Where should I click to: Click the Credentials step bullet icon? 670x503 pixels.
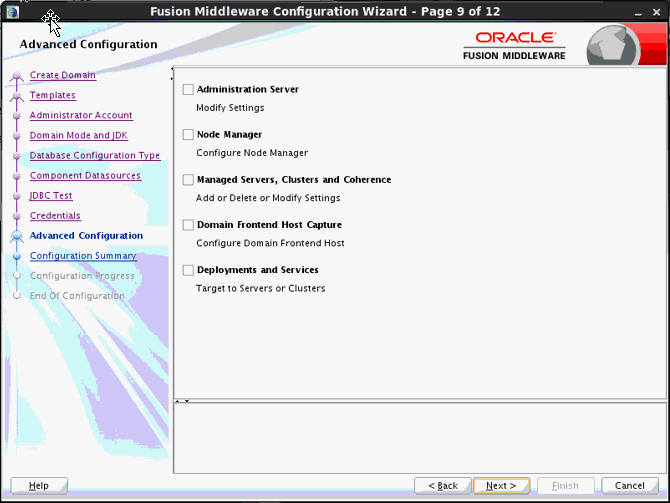pos(17,216)
